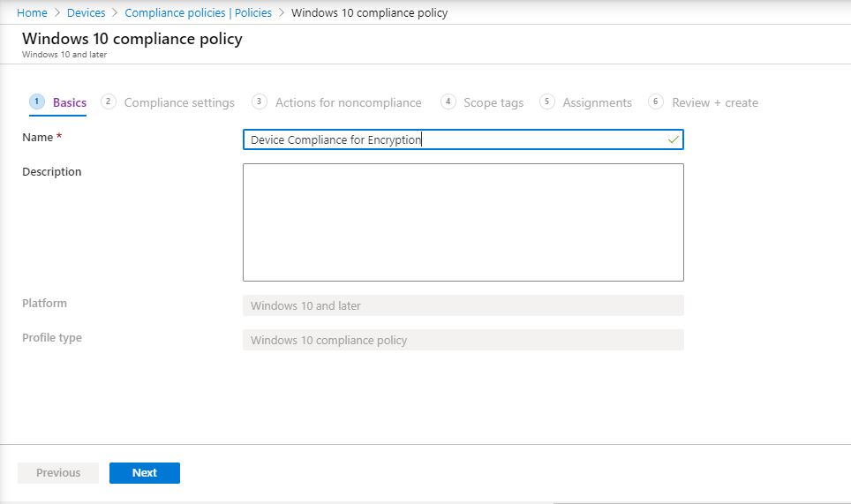Click the step 6 number circle
851x504 pixels.
point(656,102)
